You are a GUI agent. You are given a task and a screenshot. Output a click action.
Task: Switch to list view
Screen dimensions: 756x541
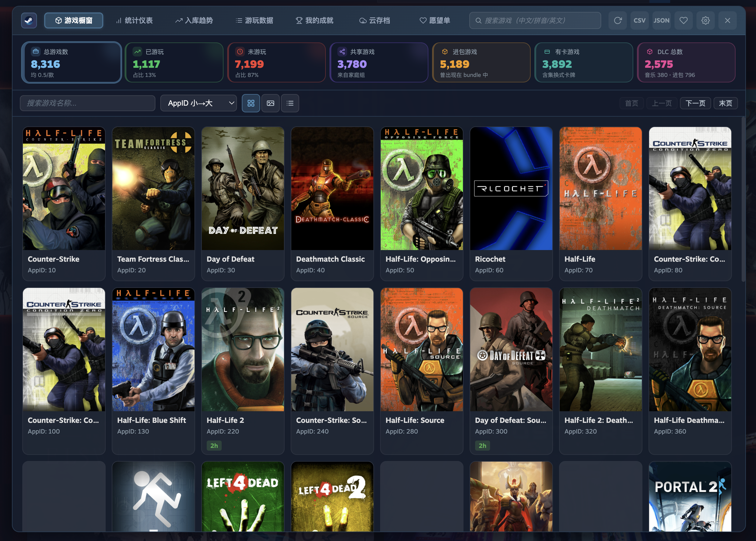[x=290, y=103]
